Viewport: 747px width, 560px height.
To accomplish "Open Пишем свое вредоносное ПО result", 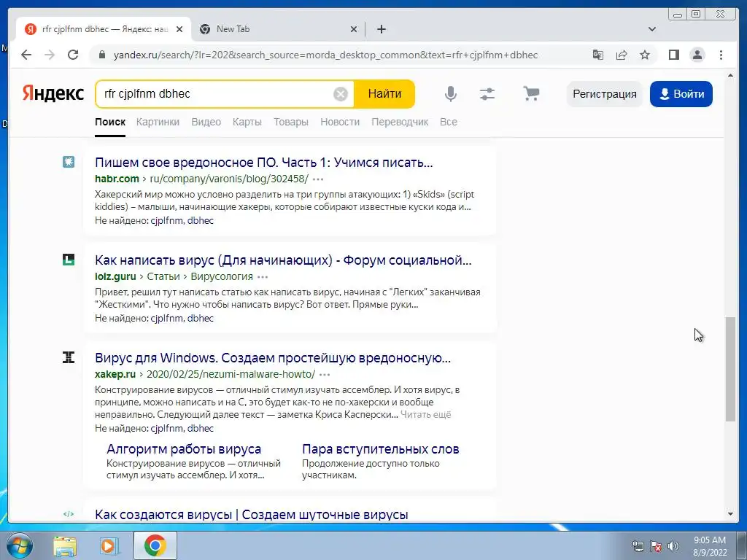I will tap(264, 163).
